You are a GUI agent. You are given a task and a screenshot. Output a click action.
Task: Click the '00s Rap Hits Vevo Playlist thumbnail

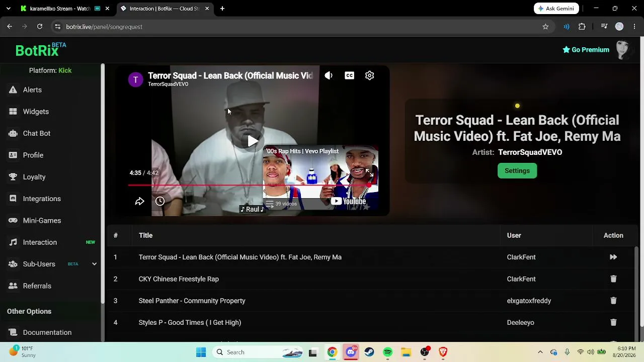click(x=320, y=178)
